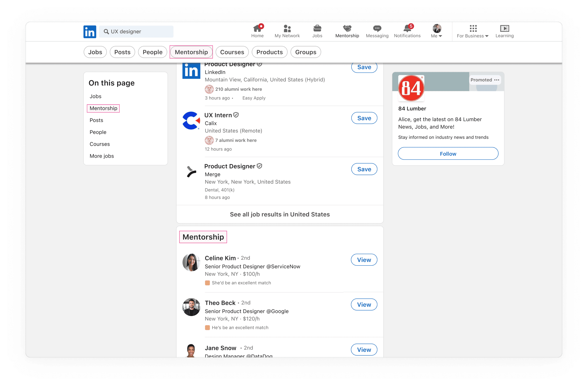The height and width of the screenshot is (387, 588).
Task: Open Celine Kim's name link
Action: [220, 258]
